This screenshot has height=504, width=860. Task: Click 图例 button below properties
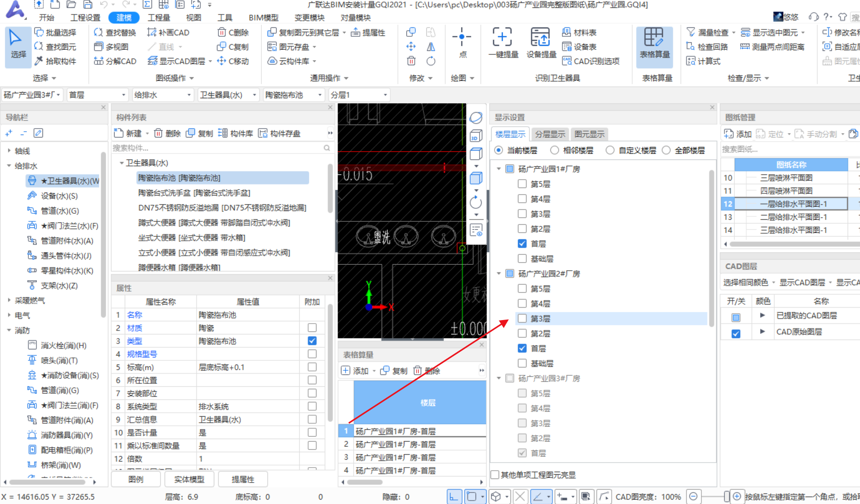pos(136,479)
